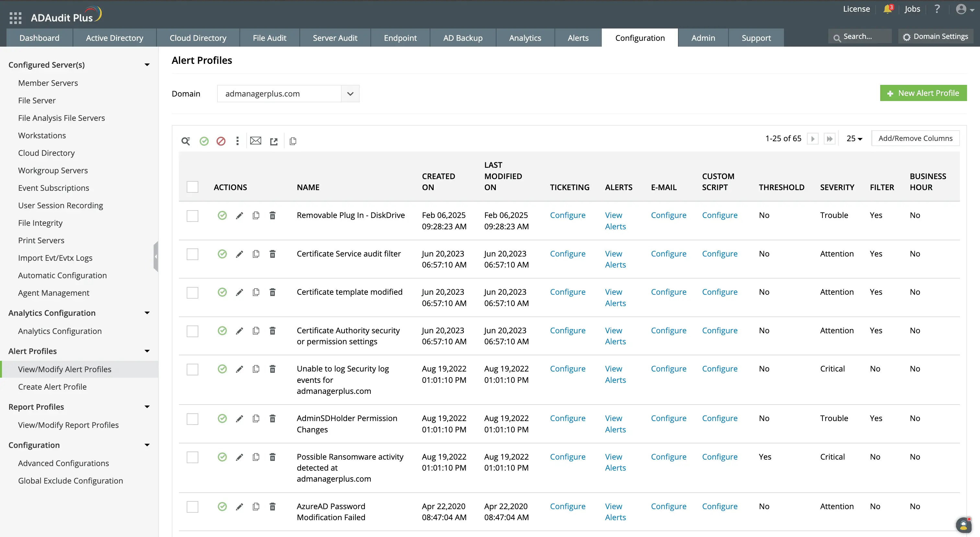Open Global Exclude Configuration in sidebar
This screenshot has height=537, width=980.
point(70,481)
